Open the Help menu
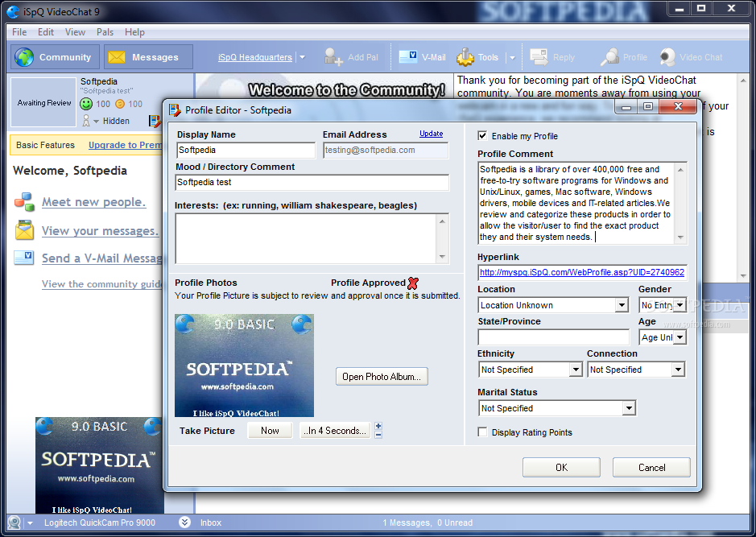The height and width of the screenshot is (537, 756). [134, 32]
